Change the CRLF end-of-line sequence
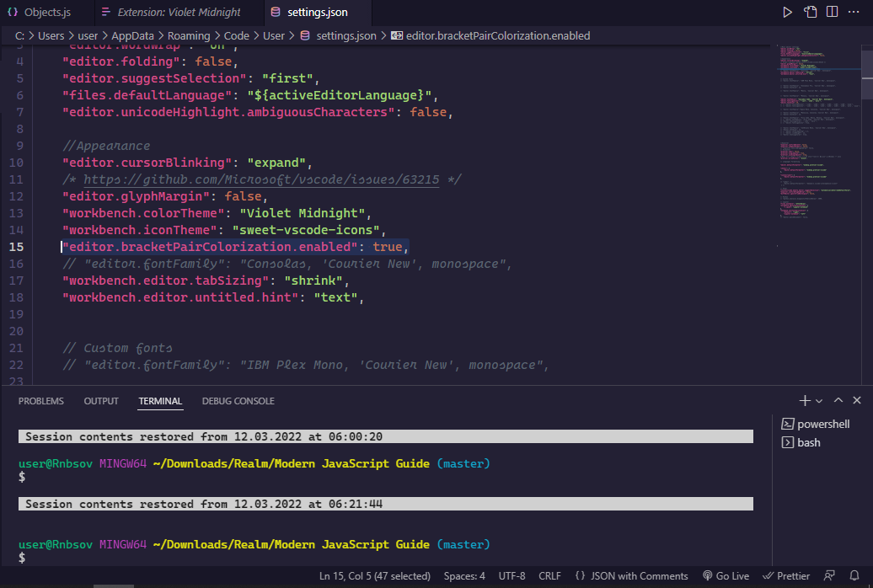Image resolution: width=873 pixels, height=588 pixels. pyautogui.click(x=549, y=575)
